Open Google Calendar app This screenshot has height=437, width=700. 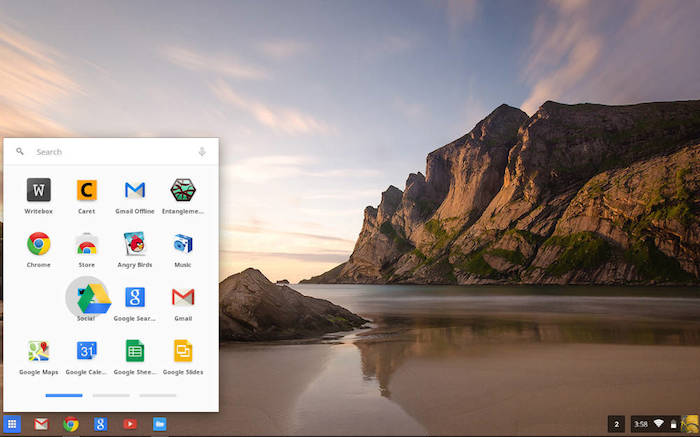87,351
